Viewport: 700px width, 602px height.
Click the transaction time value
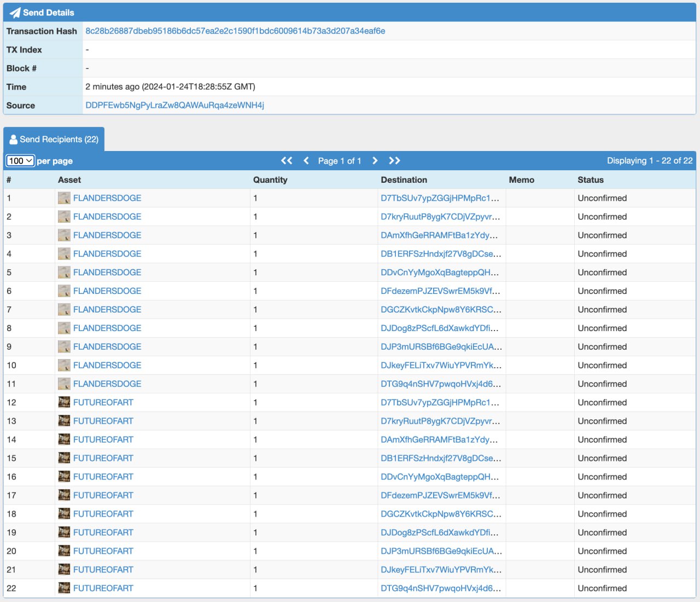[x=170, y=87]
